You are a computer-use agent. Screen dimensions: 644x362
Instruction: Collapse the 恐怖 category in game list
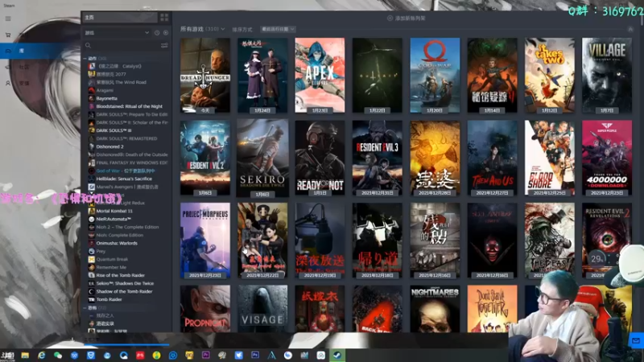(85, 308)
